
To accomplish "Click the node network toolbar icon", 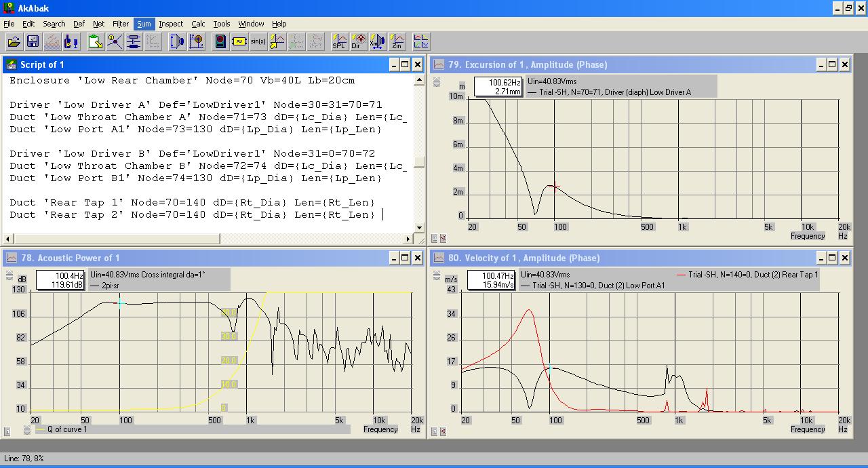I will [x=114, y=42].
